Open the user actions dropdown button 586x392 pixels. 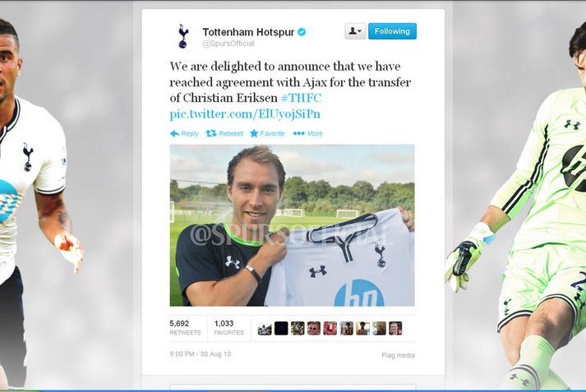pos(355,31)
